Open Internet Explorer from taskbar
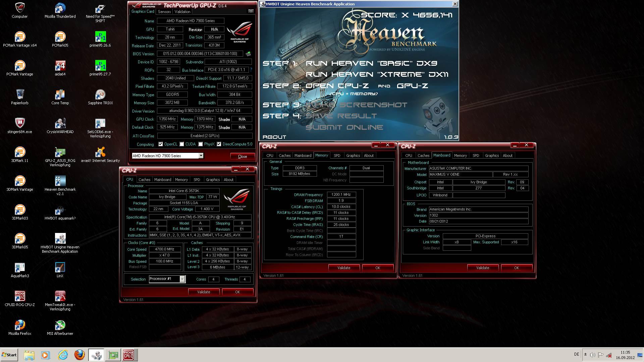This screenshot has height=362, width=644. coord(63,355)
